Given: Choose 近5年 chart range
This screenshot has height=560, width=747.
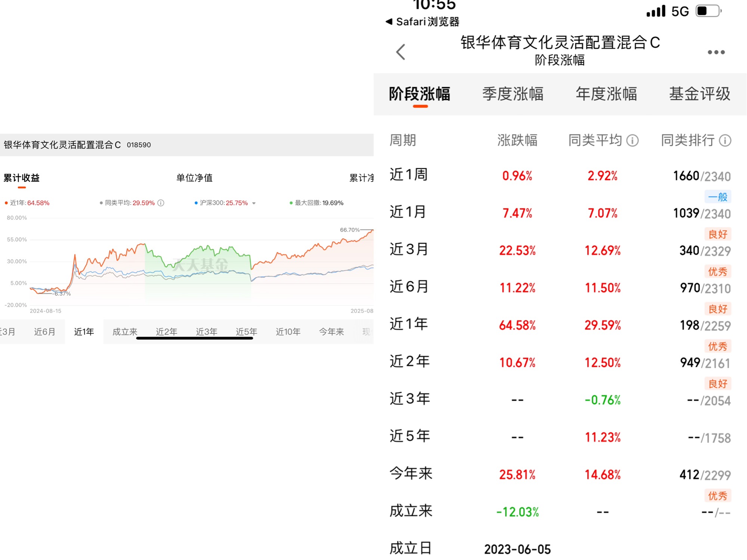Looking at the screenshot, I should 246,332.
